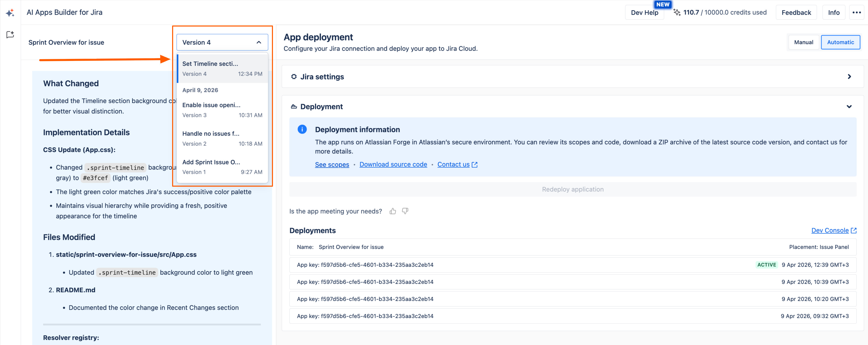Open the three-dot more options menu

click(x=857, y=12)
